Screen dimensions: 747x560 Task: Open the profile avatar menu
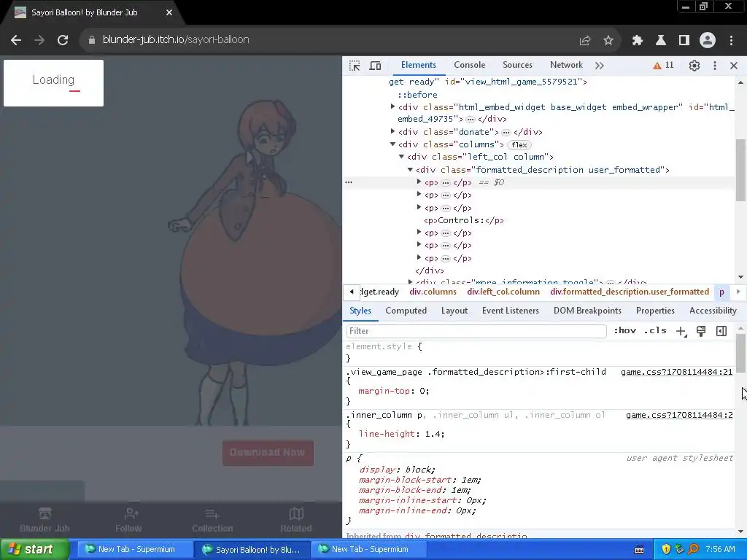[x=708, y=41]
